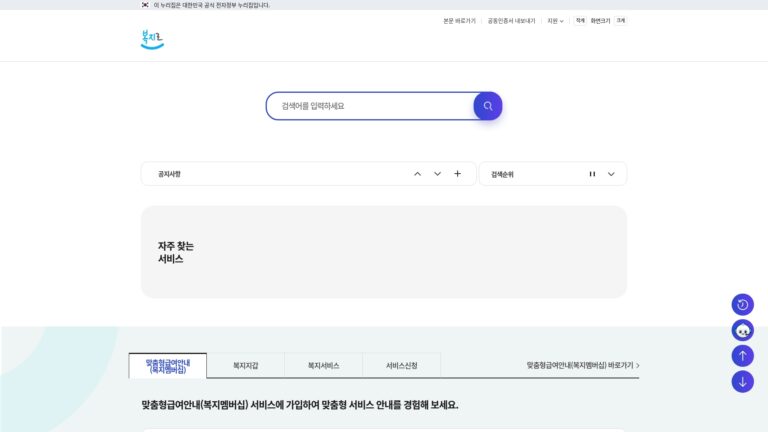Screen dimensions: 768x432
Task: Select the 맞춤형급여안내(복지멤버십) tab
Action: pyautogui.click(x=168, y=366)
